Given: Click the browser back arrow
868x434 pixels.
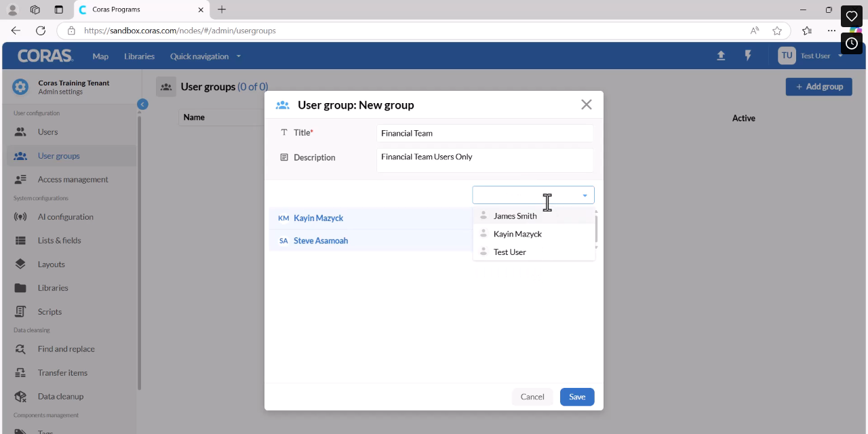Looking at the screenshot, I should point(16,31).
